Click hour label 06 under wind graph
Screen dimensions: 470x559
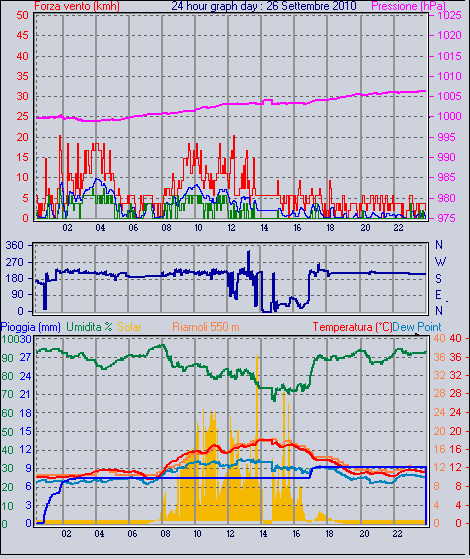click(133, 228)
